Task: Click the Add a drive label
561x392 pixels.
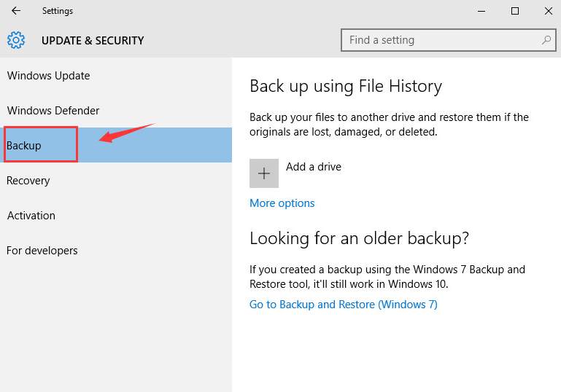Action: tap(314, 167)
